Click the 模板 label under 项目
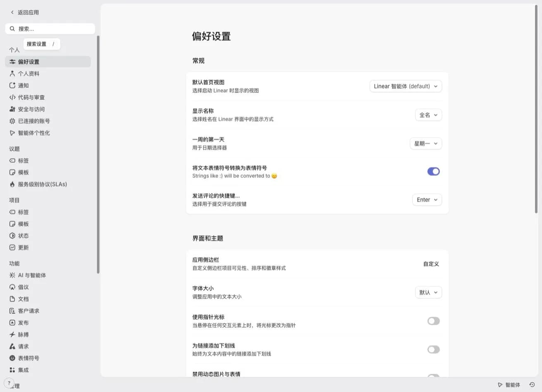Viewport: 542px width, 392px height. 24,224
